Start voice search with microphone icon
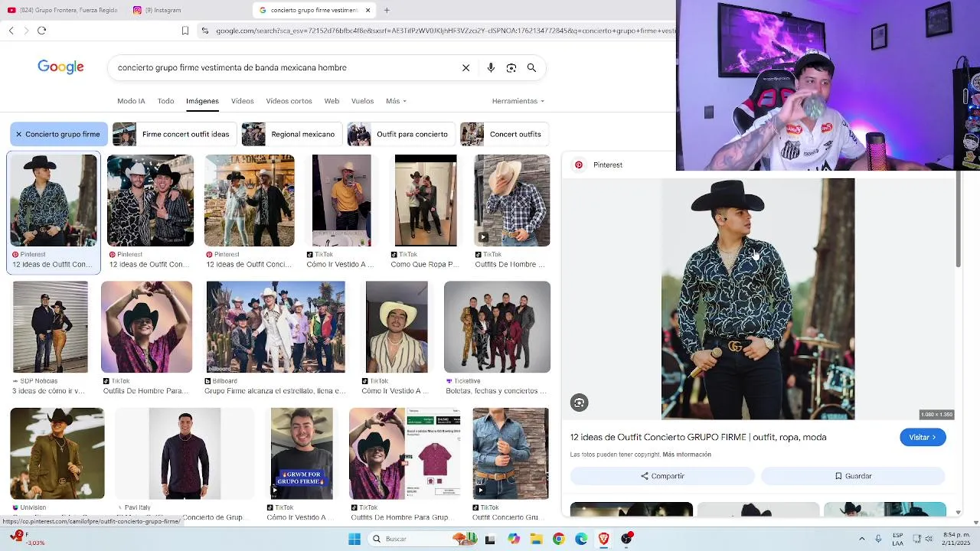The height and width of the screenshot is (551, 980). [x=491, y=67]
